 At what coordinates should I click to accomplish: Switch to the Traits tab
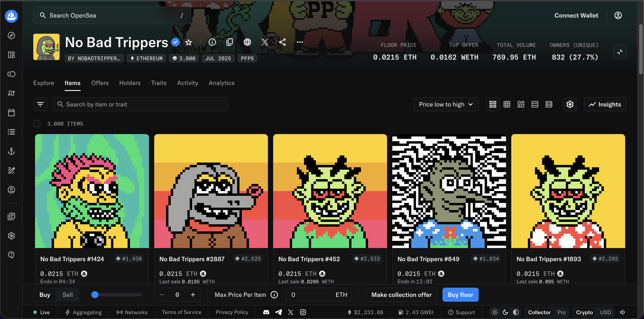159,83
